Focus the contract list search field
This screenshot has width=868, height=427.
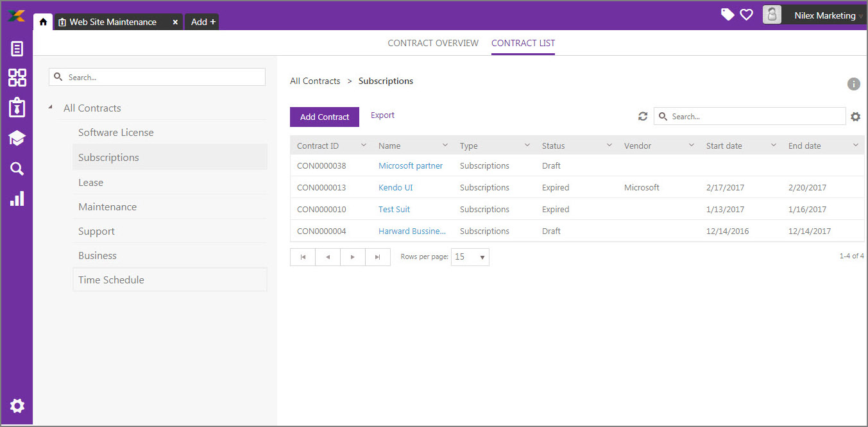(x=750, y=116)
